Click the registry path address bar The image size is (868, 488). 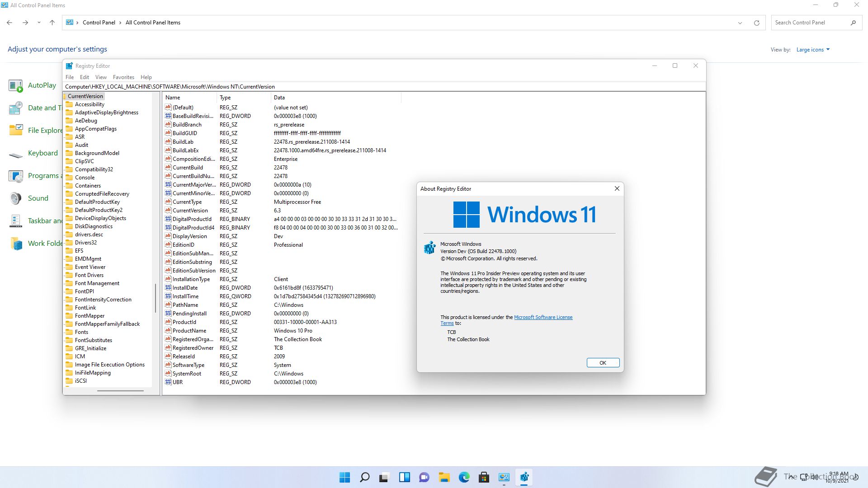click(384, 87)
